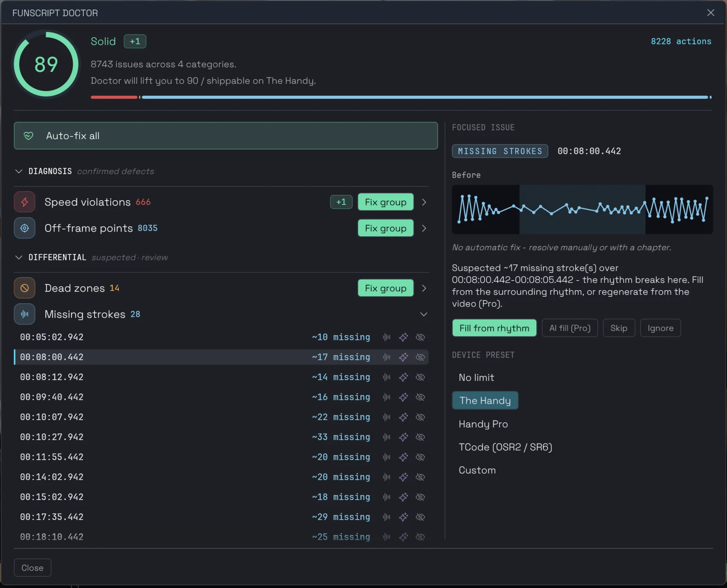Image resolution: width=727 pixels, height=588 pixels.
Task: Click the blue segment of issue bar
Action: [x=425, y=97]
